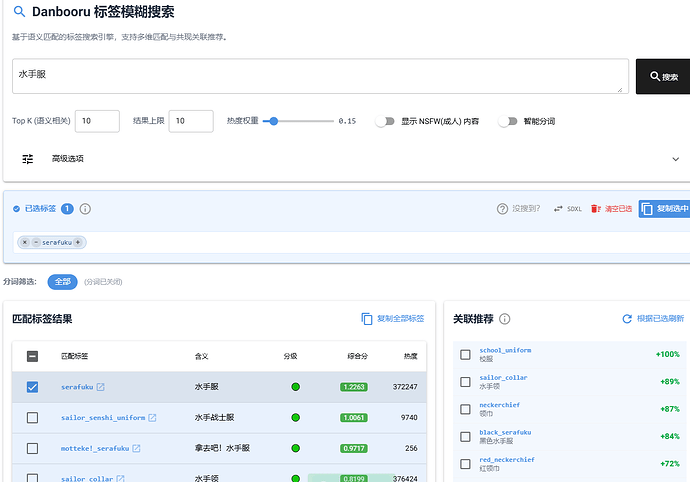This screenshot has height=482, width=690.
Task: Check the red_neckerchief recommendation checkbox
Action: (x=465, y=464)
